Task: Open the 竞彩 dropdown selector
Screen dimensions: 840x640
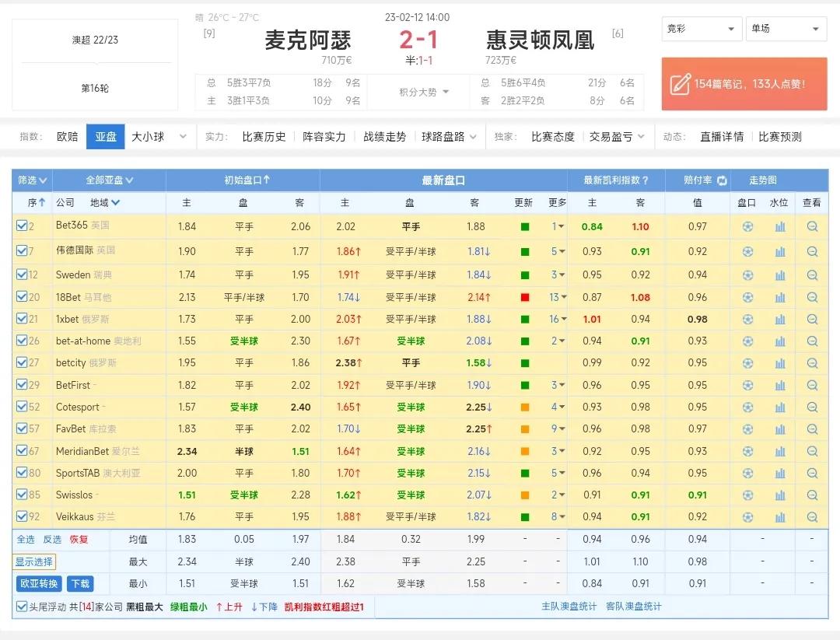Action: pos(700,28)
